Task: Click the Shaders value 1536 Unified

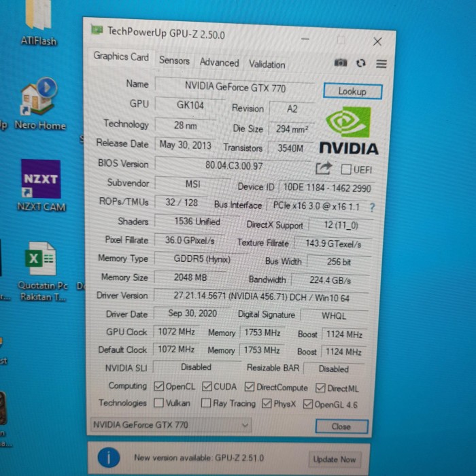Action: pyautogui.click(x=197, y=221)
